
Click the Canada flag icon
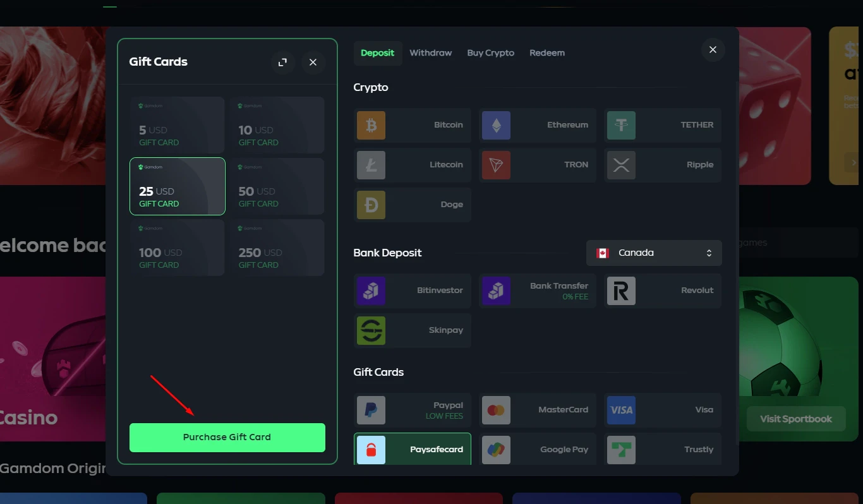(x=602, y=253)
